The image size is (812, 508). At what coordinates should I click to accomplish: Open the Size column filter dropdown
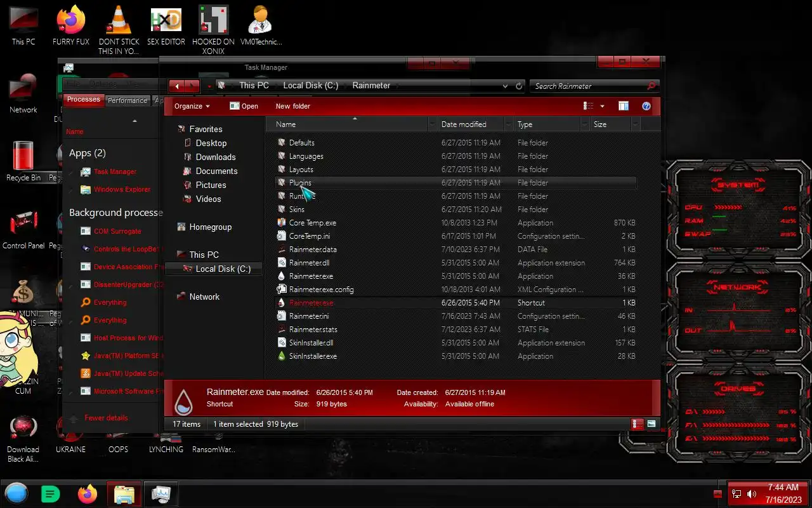click(x=635, y=124)
